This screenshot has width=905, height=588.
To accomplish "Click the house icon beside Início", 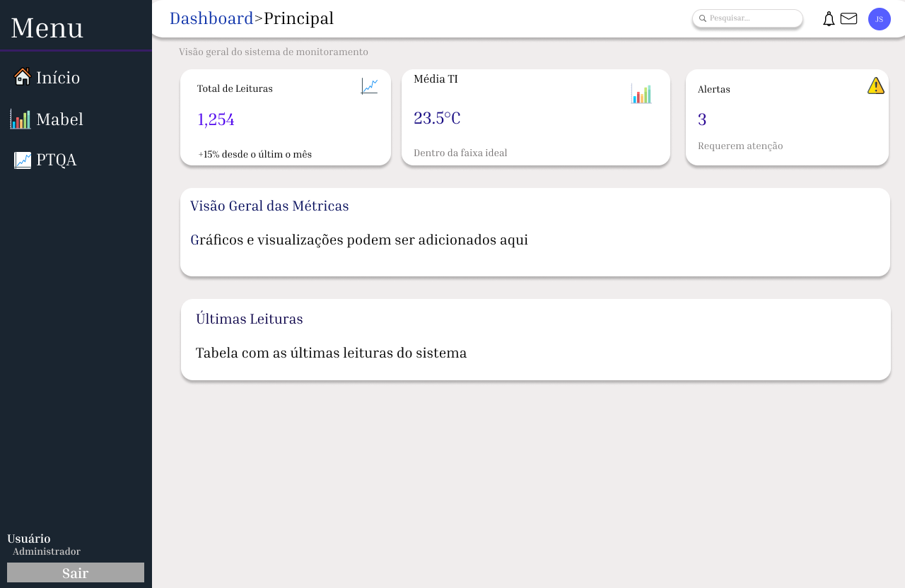I will click(23, 77).
